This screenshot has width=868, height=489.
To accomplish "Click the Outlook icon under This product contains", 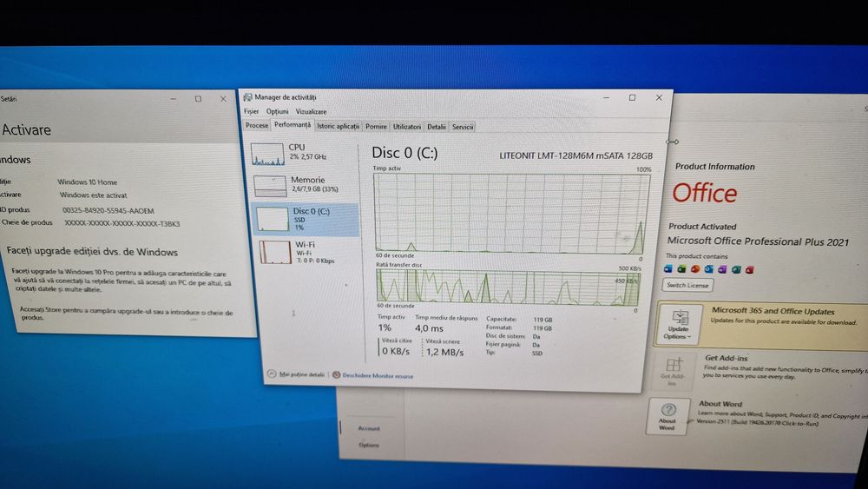I will click(708, 269).
